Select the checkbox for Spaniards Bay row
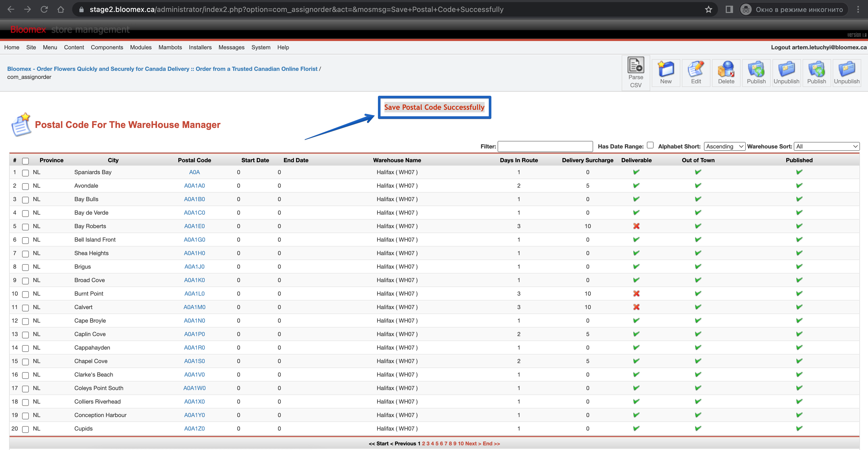The image size is (868, 450). 25,173
